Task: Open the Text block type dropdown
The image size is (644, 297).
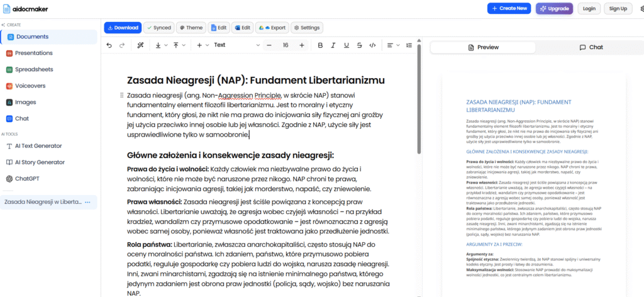Action: 237,45
